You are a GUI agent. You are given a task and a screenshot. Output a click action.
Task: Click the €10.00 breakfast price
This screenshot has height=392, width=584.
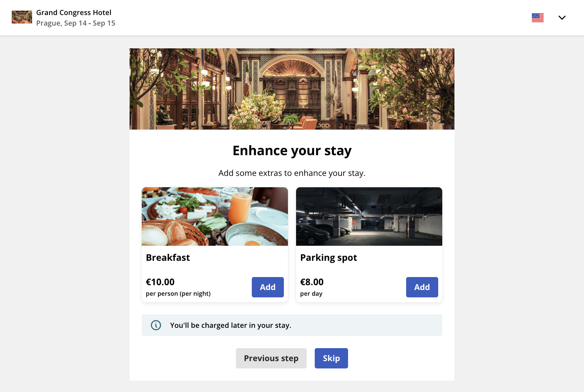(x=160, y=282)
